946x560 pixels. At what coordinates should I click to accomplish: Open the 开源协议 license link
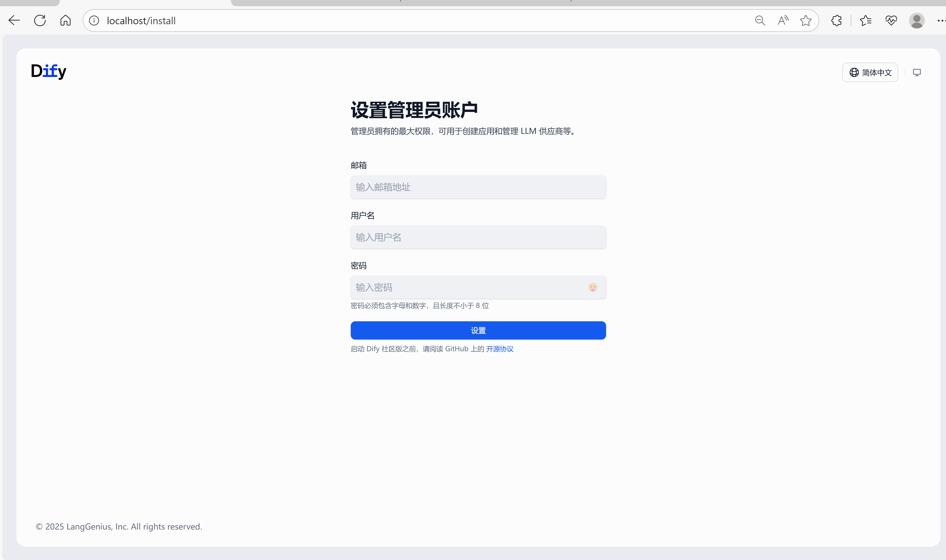click(499, 349)
